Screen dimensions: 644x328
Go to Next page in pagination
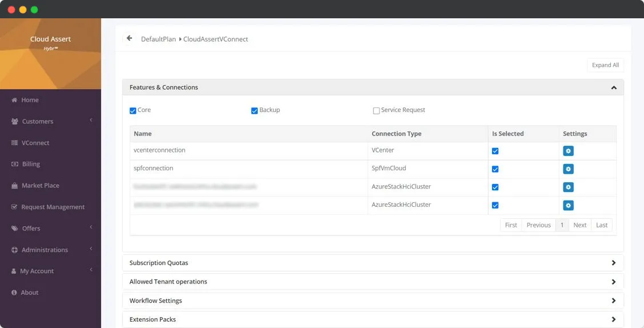click(579, 225)
